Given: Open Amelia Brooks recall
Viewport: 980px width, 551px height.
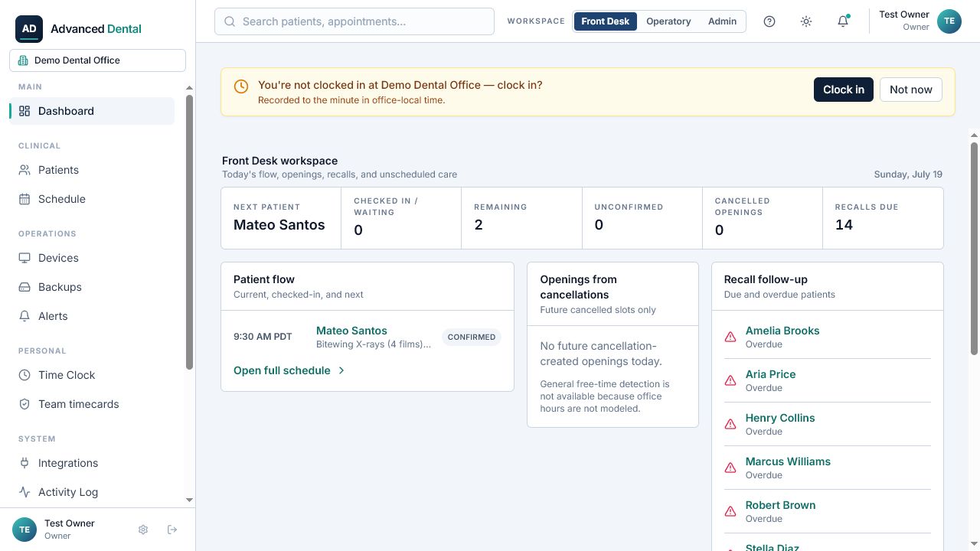Looking at the screenshot, I should (782, 331).
